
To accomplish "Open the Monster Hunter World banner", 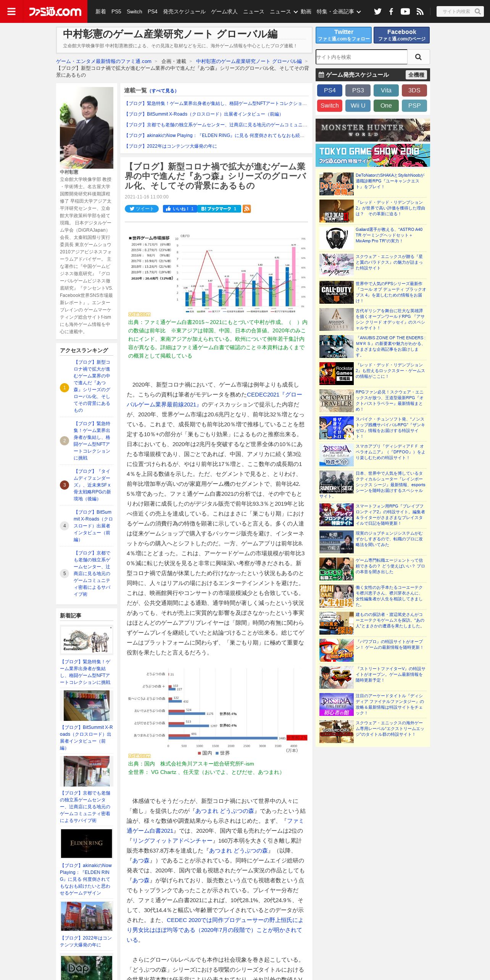I will tap(373, 130).
